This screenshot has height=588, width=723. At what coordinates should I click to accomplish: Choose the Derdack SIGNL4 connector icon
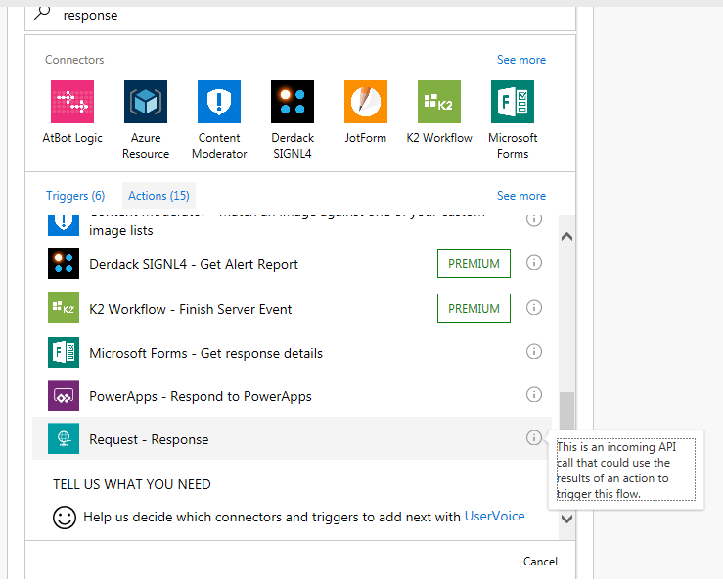(x=293, y=102)
